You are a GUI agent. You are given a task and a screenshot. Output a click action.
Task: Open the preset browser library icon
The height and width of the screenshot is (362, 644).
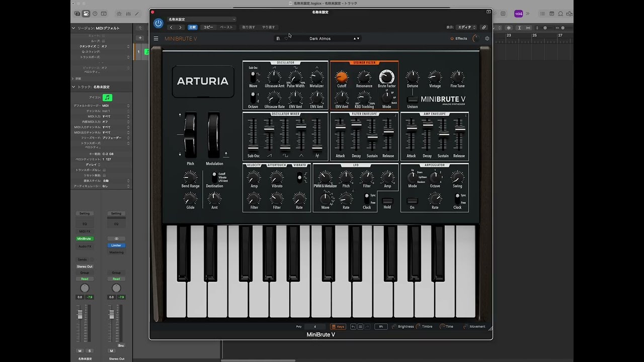pos(278,38)
